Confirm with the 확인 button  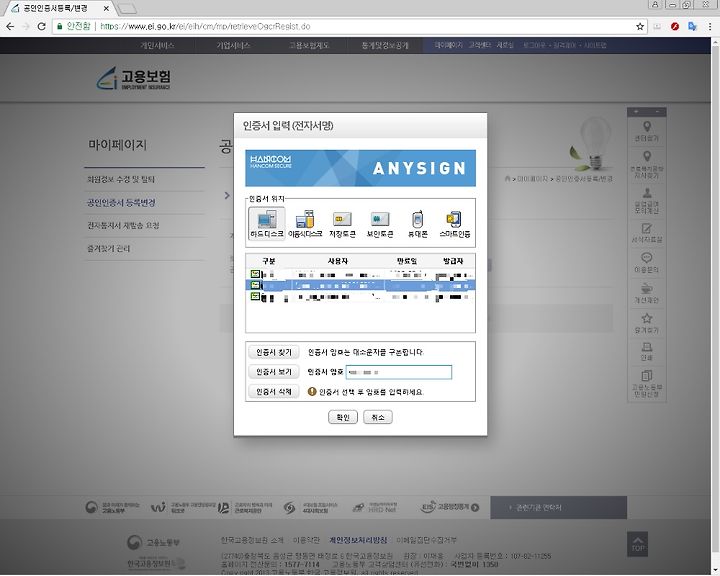pos(343,417)
